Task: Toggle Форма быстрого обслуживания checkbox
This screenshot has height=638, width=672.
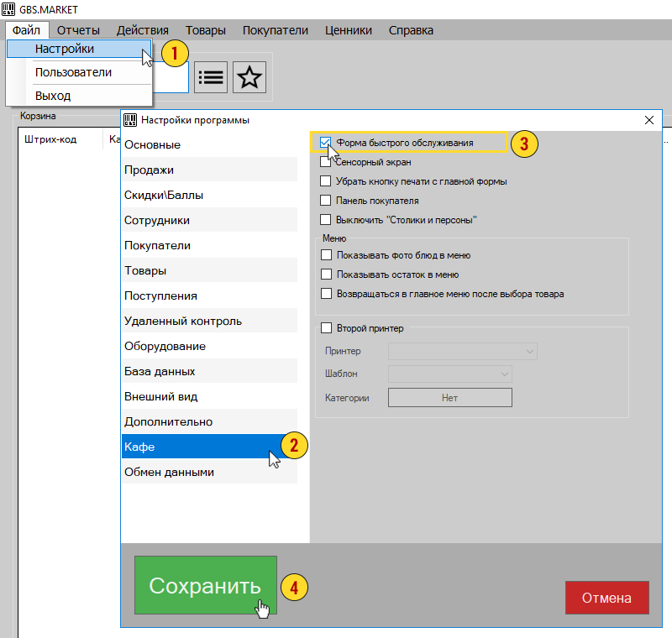Action: point(325,143)
